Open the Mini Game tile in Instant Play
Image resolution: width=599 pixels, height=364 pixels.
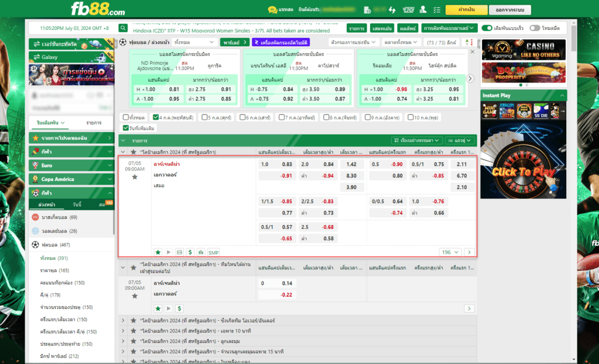point(490,110)
